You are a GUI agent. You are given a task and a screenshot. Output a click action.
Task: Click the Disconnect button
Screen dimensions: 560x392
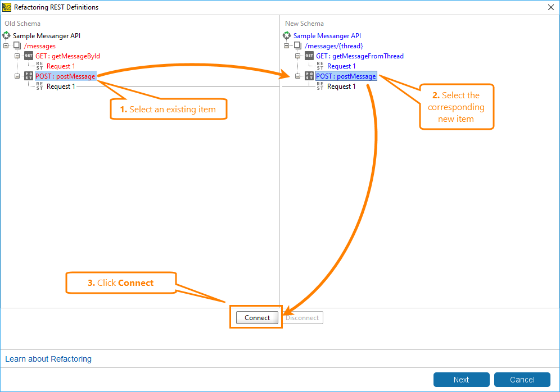point(302,317)
